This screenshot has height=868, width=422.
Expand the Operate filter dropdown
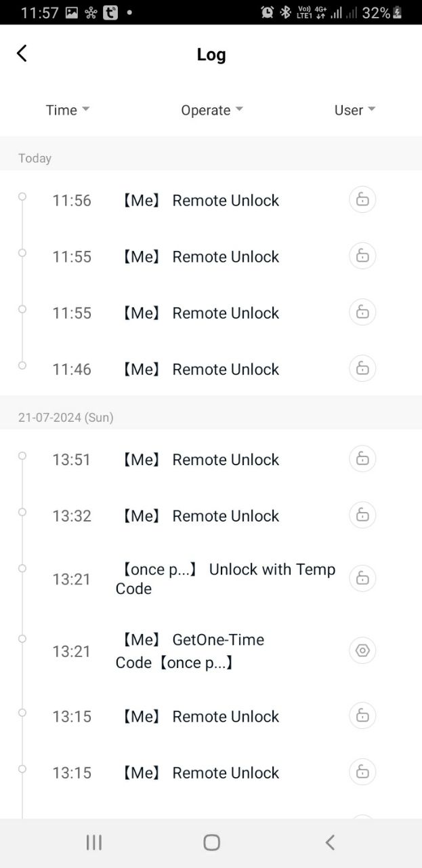coord(211,110)
